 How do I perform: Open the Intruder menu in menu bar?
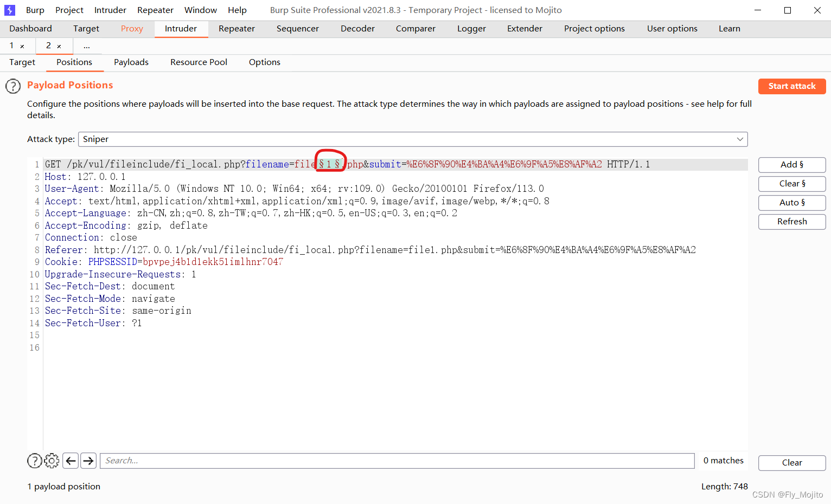(110, 10)
